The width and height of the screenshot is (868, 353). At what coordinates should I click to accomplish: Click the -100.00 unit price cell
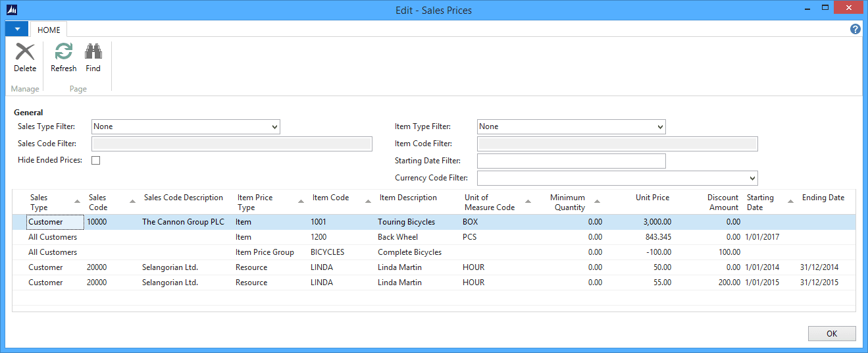point(657,252)
